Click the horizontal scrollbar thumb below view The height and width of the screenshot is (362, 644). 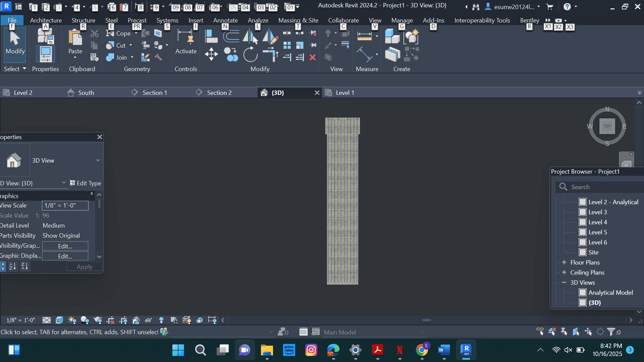coord(427,320)
